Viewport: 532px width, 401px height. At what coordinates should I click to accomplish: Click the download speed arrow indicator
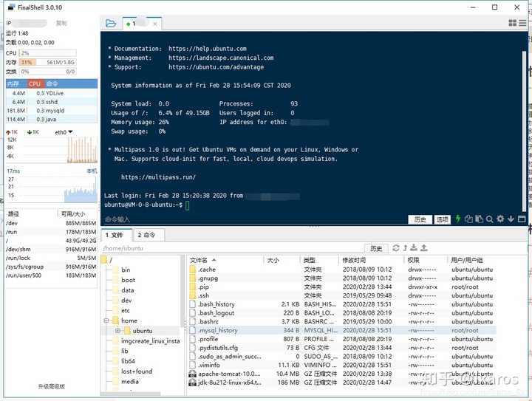[x=30, y=132]
